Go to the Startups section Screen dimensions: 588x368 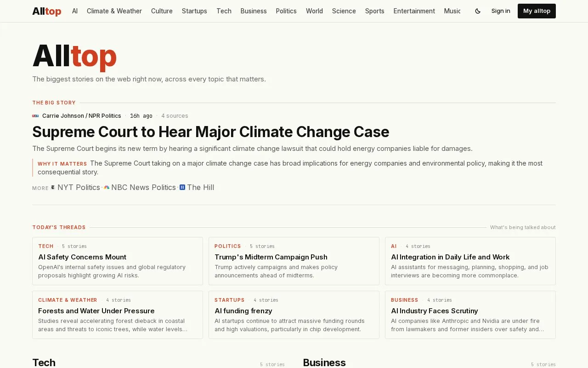pos(194,11)
